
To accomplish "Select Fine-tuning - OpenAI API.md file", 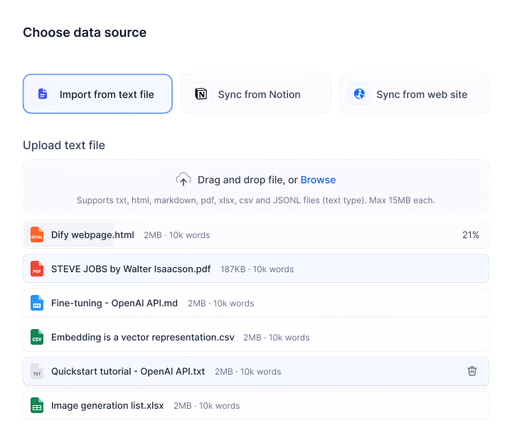I will 256,303.
